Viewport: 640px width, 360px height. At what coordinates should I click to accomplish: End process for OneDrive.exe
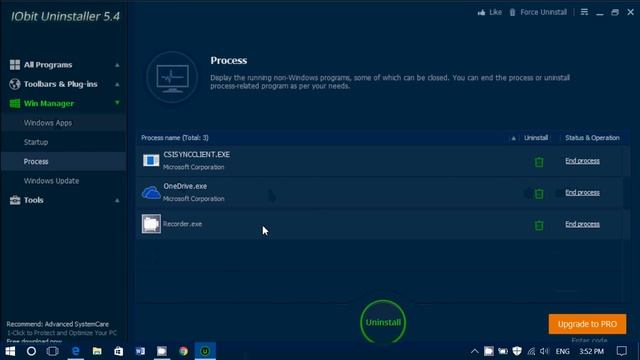(x=582, y=192)
